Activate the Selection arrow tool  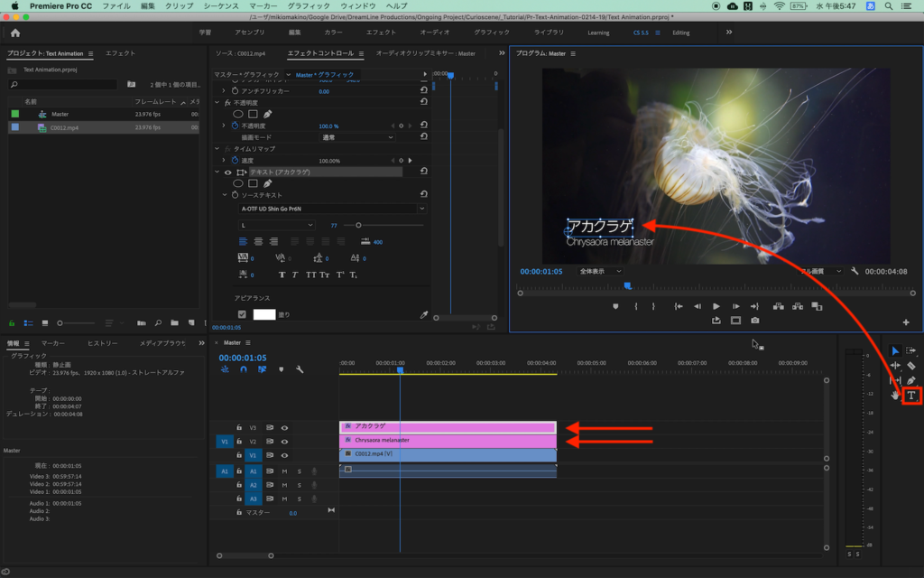click(x=895, y=351)
